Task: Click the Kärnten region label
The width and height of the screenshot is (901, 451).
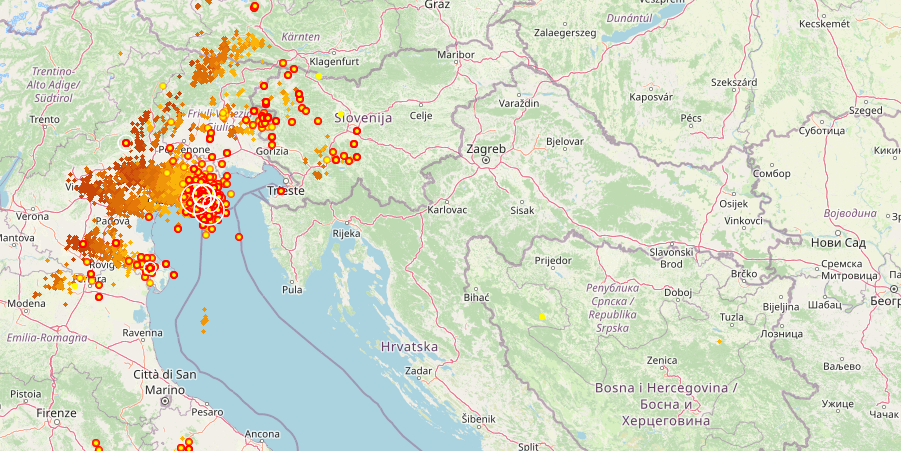Action: 301,37
